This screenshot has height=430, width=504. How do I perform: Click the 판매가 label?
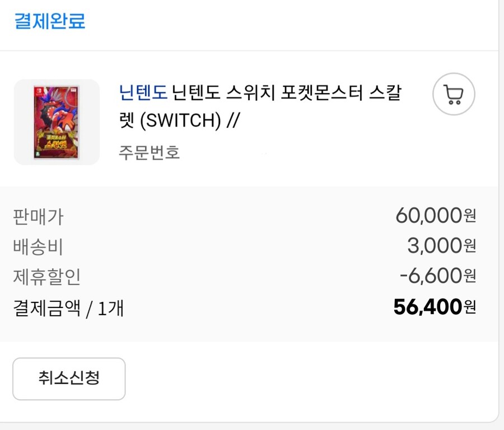pyautogui.click(x=38, y=216)
